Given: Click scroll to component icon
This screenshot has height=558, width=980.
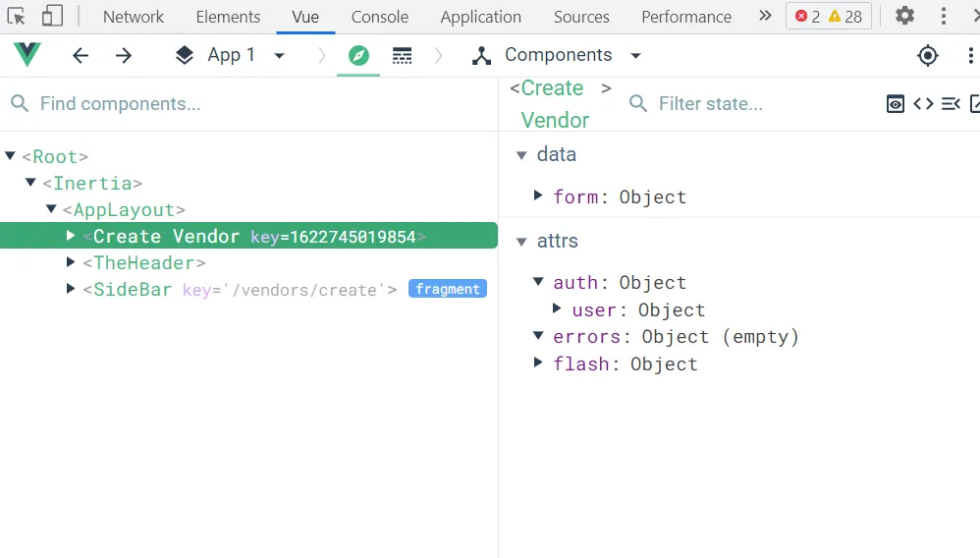Looking at the screenshot, I should click(x=951, y=103).
